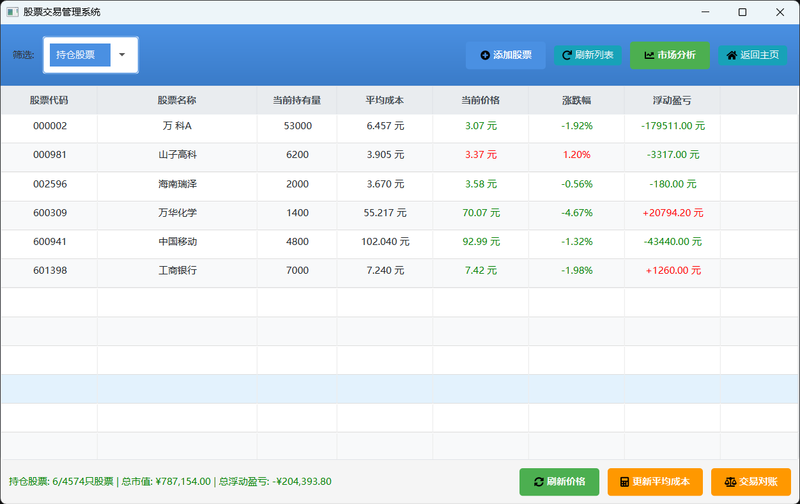Click average cost 102.040 元
800x504 pixels.
click(x=385, y=241)
